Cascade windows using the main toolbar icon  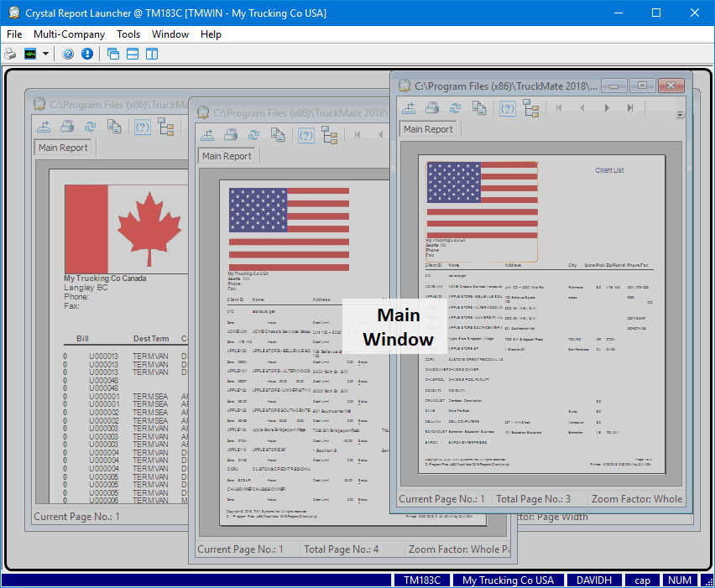tap(113, 54)
